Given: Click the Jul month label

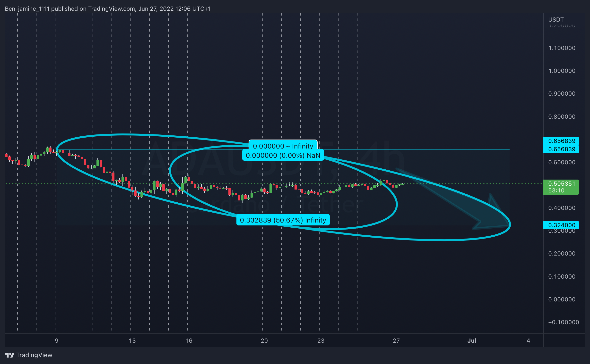Looking at the screenshot, I should (x=472, y=341).
